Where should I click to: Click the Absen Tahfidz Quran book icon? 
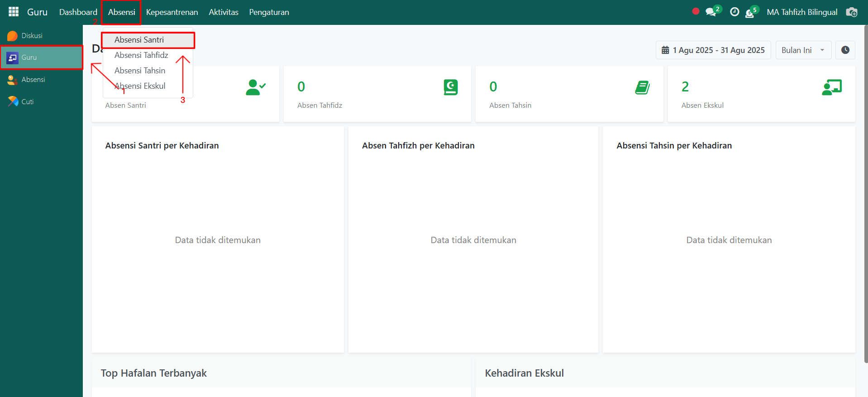click(450, 87)
